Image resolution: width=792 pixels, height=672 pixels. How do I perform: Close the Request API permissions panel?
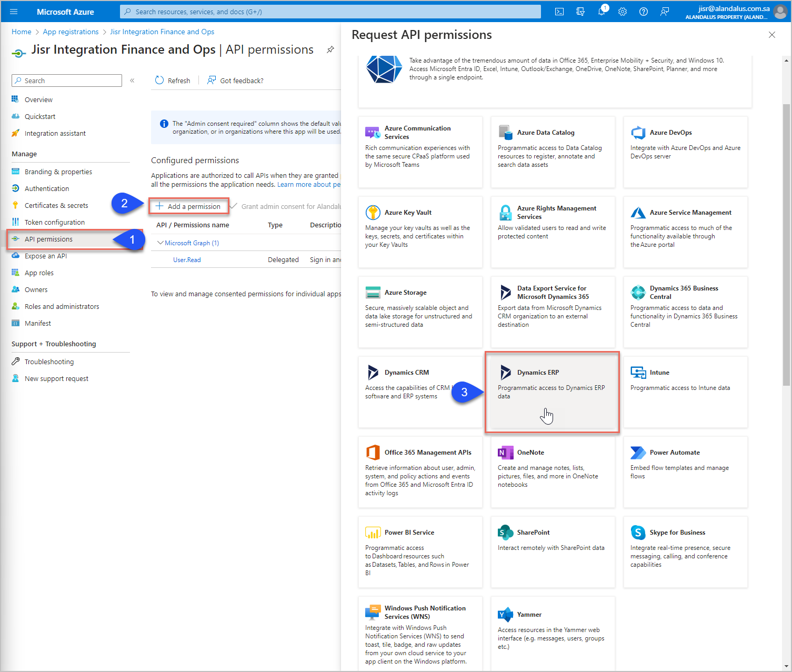(x=771, y=35)
